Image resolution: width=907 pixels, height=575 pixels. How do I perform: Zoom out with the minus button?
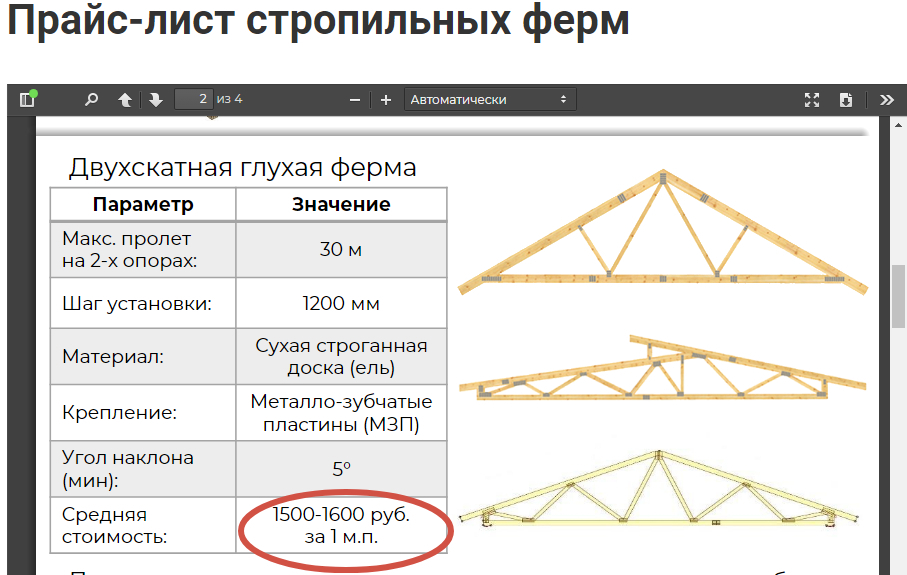(x=355, y=100)
